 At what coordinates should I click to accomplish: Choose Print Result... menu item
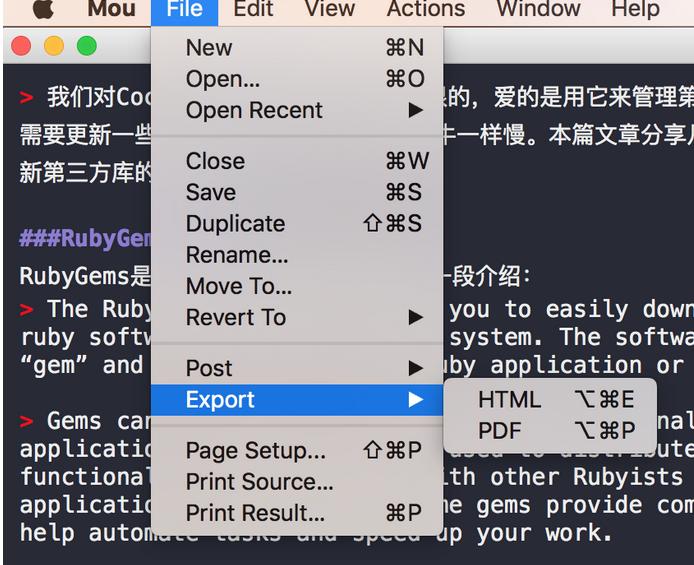point(297,513)
